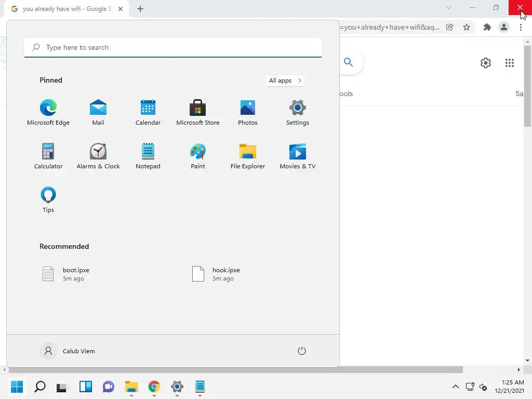Viewport: 532px width, 399px height.
Task: Switch to Google Chrome on the taskbar
Action: 154,387
